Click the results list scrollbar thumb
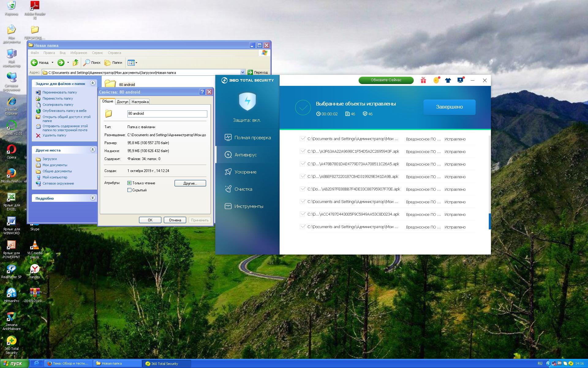 (489, 221)
